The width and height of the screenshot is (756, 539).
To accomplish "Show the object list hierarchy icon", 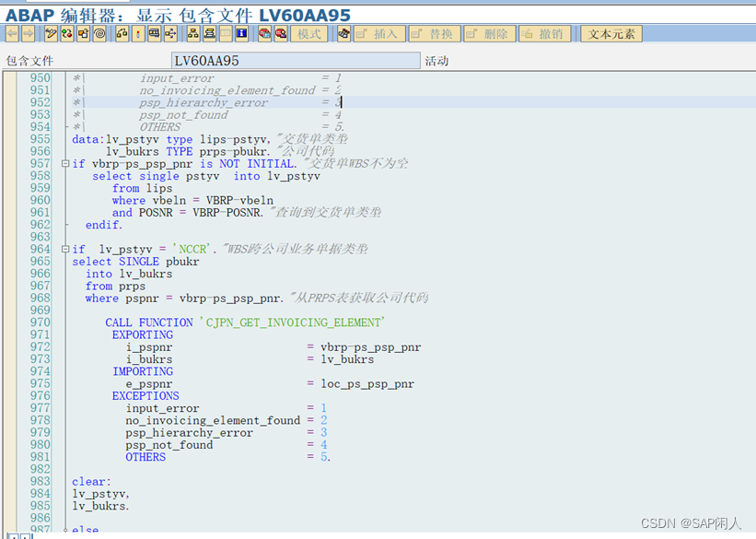I will pyautogui.click(x=193, y=34).
